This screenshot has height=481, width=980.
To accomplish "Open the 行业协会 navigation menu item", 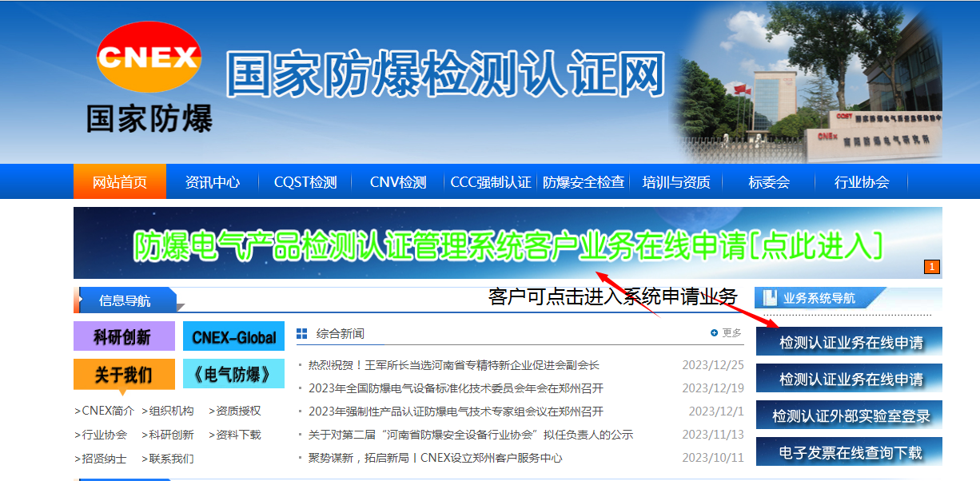I will (862, 182).
